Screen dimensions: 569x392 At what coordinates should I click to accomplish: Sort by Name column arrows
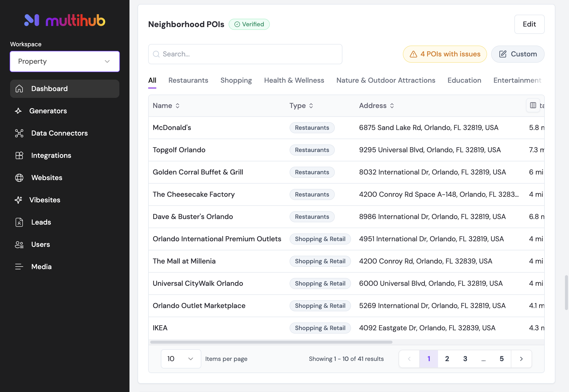[x=178, y=106]
